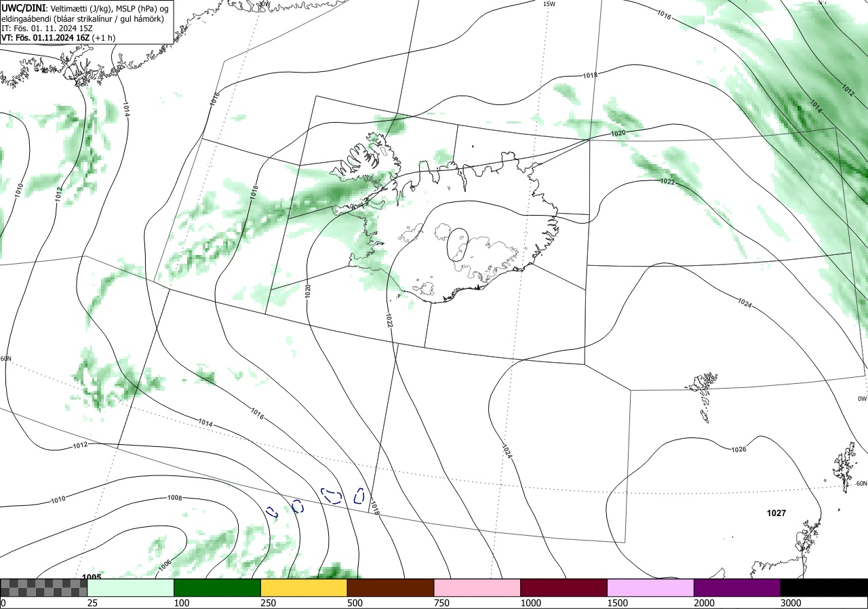Click the '1005' low pressure center label
Screen dimensions: 868x609
tap(92, 577)
